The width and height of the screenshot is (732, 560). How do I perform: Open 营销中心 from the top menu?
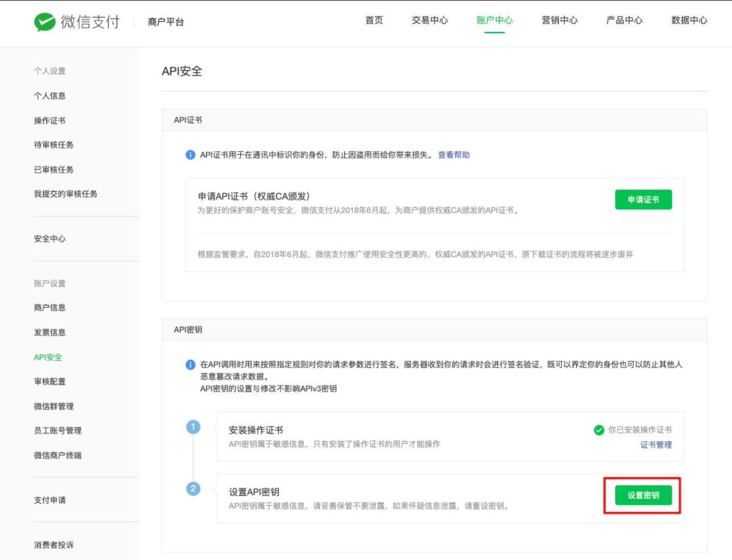tap(560, 20)
